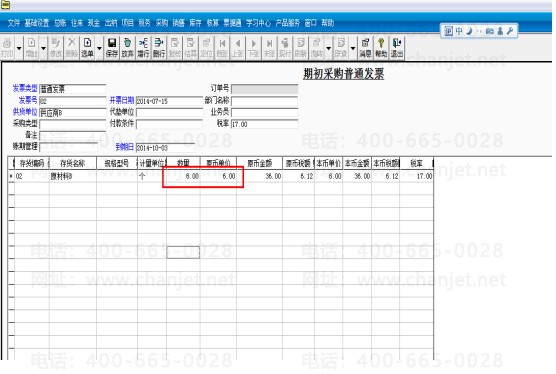Click the 原币金额 column header
The height and width of the screenshot is (374, 556).
(x=260, y=163)
